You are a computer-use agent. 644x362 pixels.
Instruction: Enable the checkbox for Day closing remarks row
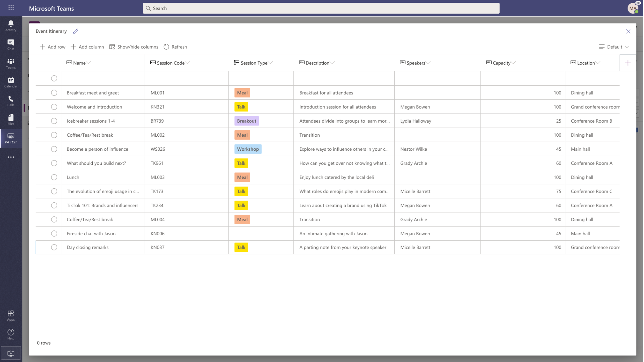53,247
